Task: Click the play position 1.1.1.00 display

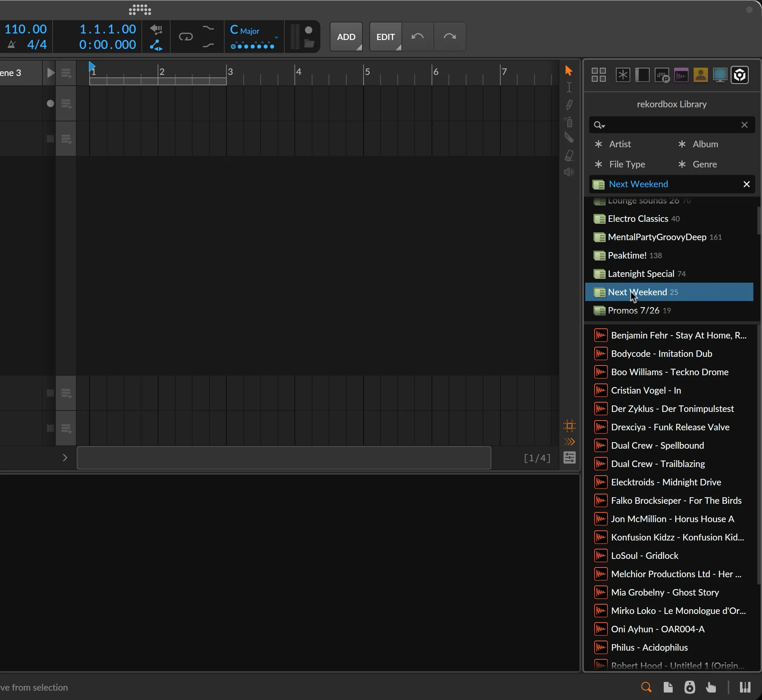Action: tap(108, 29)
